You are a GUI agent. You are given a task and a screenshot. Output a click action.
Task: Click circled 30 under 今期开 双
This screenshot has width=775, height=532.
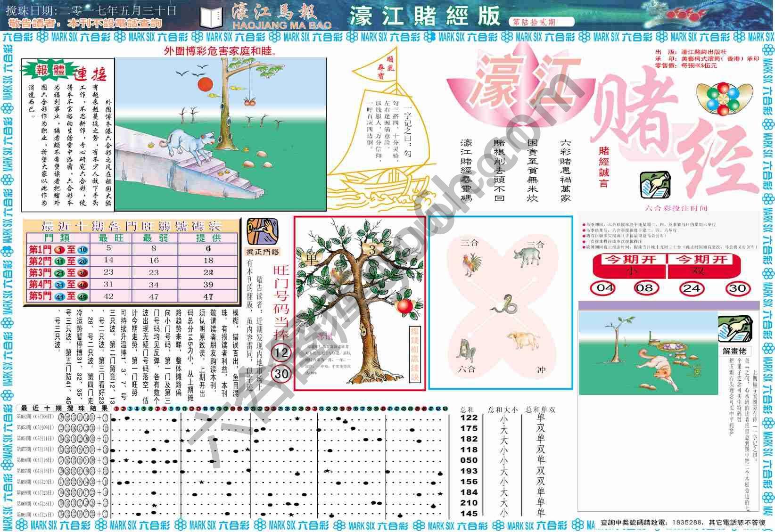pos(738,288)
